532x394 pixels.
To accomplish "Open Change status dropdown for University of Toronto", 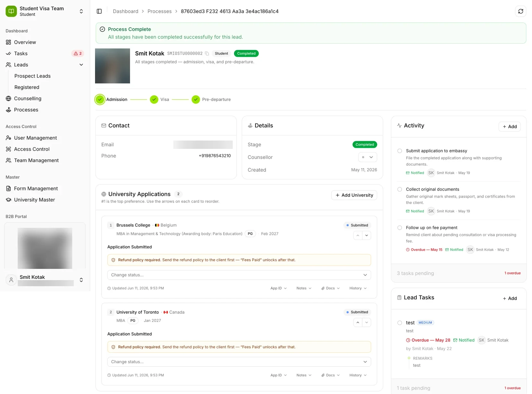I will click(x=239, y=362).
